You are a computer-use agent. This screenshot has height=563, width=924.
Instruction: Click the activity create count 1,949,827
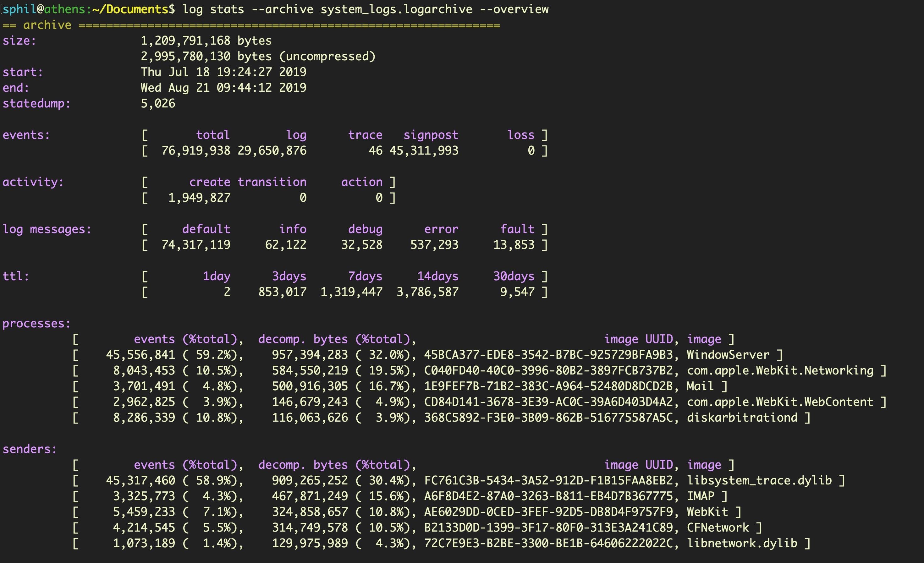199,198
